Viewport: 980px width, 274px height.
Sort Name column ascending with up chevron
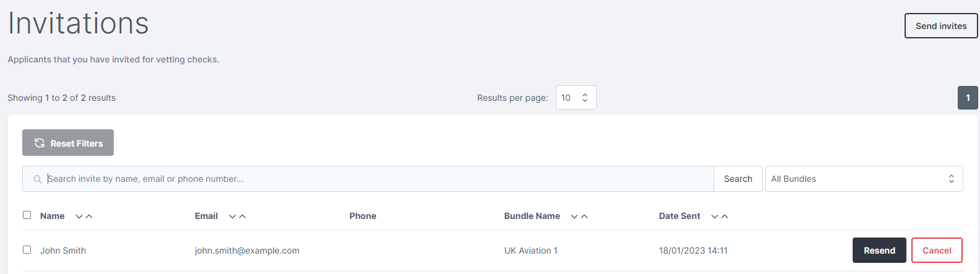[89, 216]
